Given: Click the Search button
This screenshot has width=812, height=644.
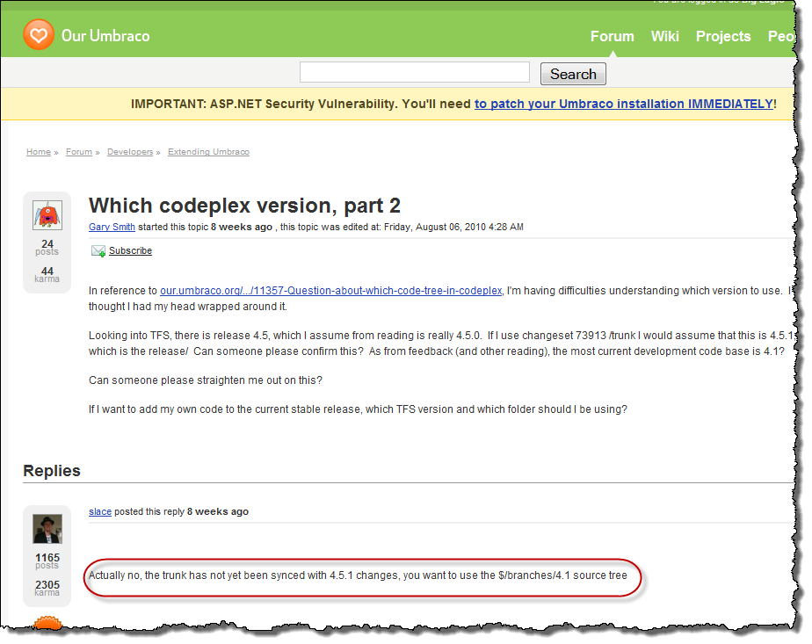Looking at the screenshot, I should click(x=573, y=74).
